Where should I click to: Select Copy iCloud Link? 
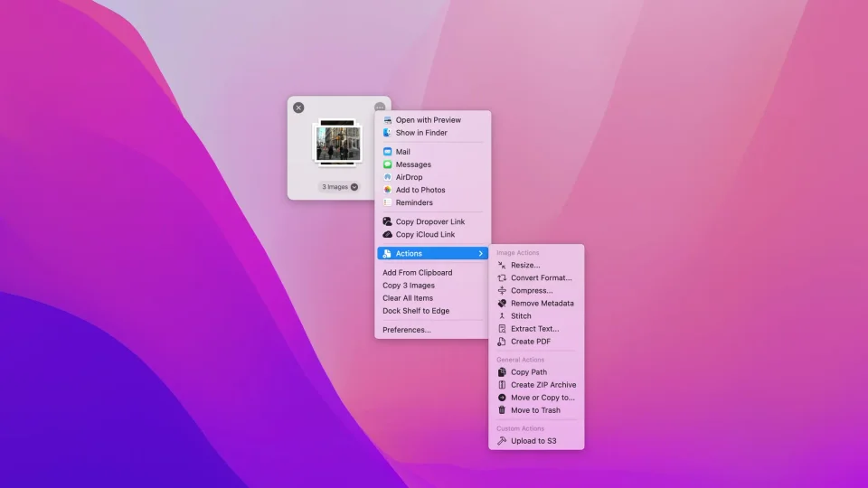(x=425, y=234)
